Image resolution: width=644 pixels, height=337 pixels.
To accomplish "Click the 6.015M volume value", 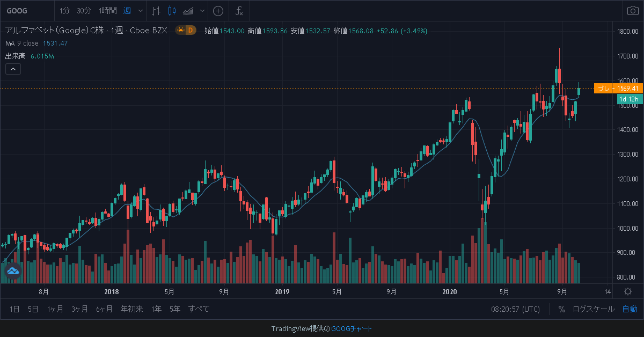I will pyautogui.click(x=42, y=56).
